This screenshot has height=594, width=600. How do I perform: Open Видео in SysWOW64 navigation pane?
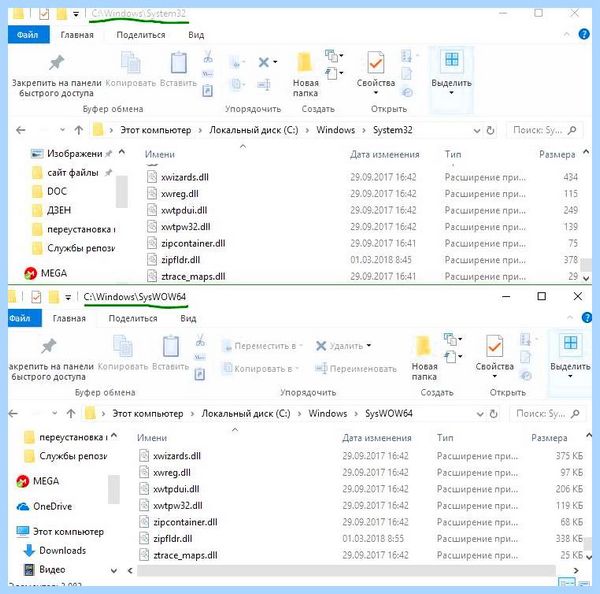pyautogui.click(x=44, y=570)
